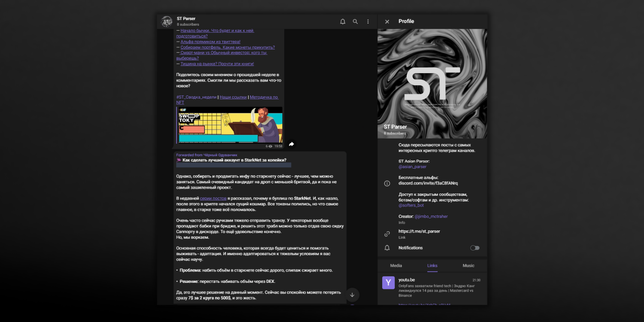Select the Links tab

(432, 266)
